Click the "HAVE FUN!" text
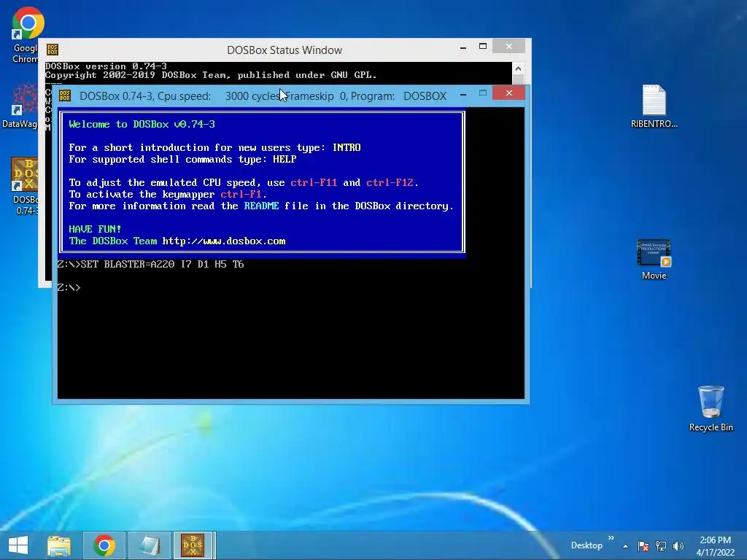Image resolution: width=747 pixels, height=560 pixels. (x=95, y=230)
